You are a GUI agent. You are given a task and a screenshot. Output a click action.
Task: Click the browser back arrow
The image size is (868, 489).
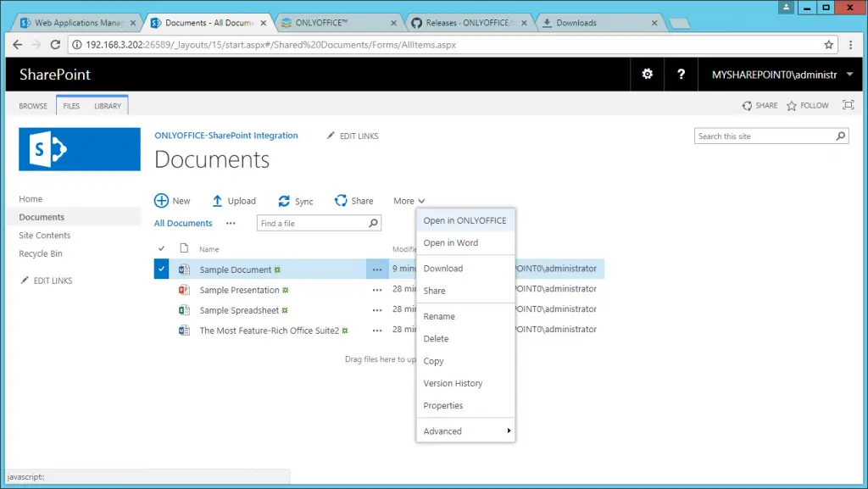[x=18, y=45]
